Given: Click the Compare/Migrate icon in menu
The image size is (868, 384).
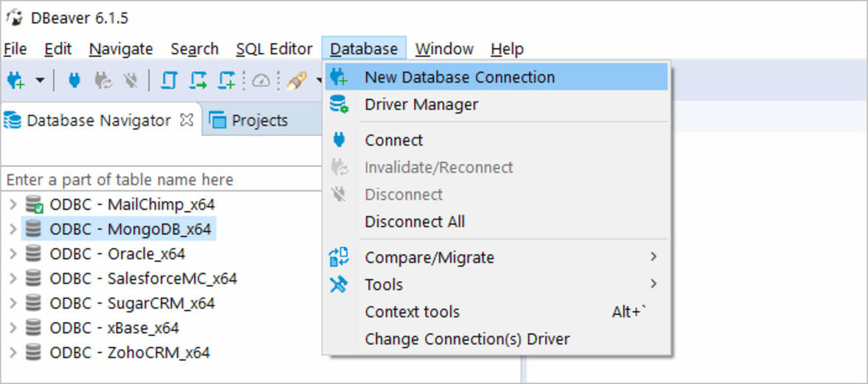Looking at the screenshot, I should point(339,257).
